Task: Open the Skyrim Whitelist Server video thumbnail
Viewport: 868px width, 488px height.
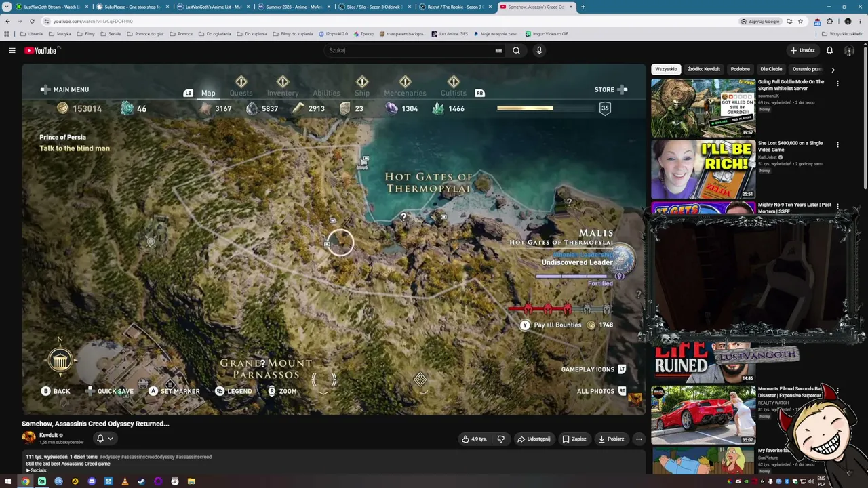Action: pyautogui.click(x=703, y=107)
